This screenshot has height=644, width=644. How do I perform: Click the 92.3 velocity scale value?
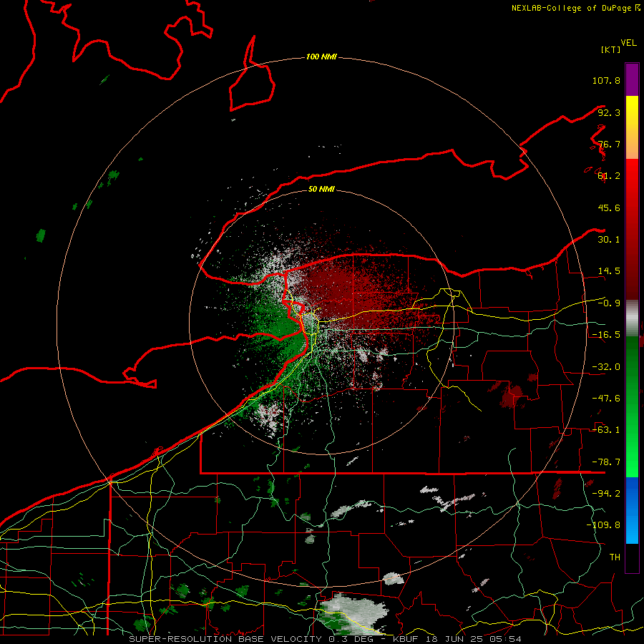coord(609,112)
